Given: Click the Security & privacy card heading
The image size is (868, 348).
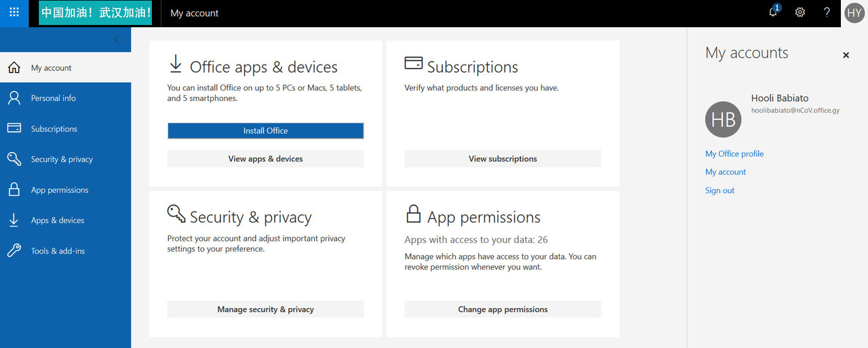Looking at the screenshot, I should pyautogui.click(x=251, y=218).
